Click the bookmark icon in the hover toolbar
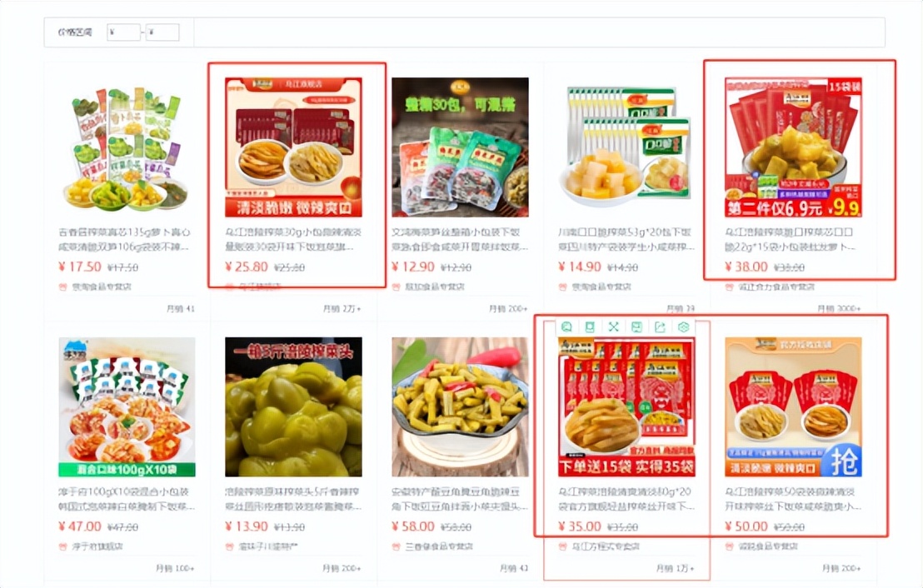Screen dimensions: 923x588 590,326
